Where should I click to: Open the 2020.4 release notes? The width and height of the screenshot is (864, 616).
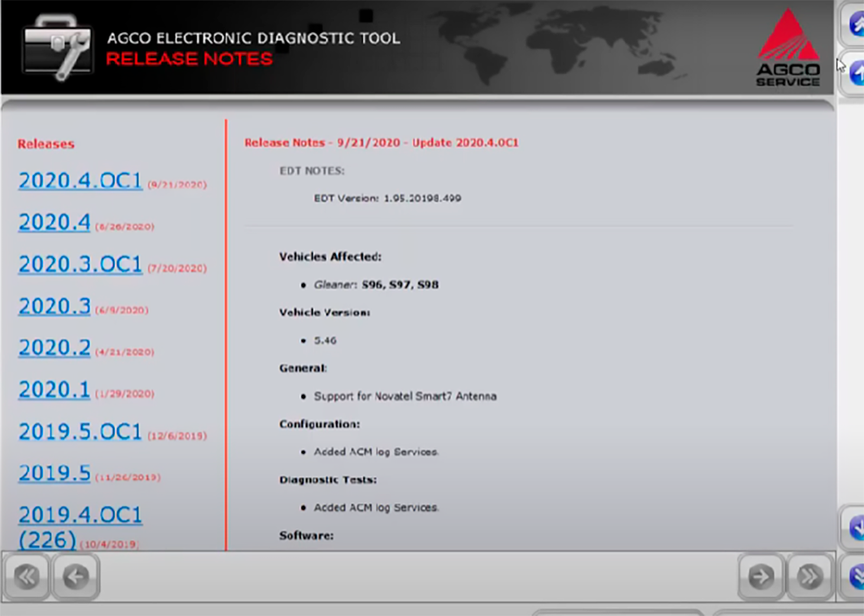[54, 222]
